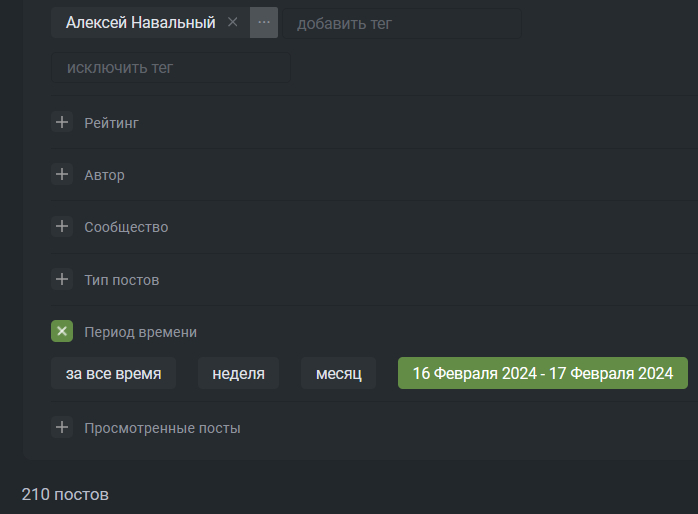Screen dimensions: 698x514
Task: Click the добавить тег input field
Action: pos(402,23)
